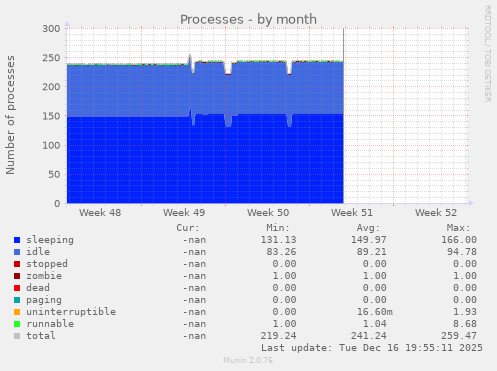497x371 pixels.
Task: Click the 'Week 52' x-axis label
Action: coord(436,213)
